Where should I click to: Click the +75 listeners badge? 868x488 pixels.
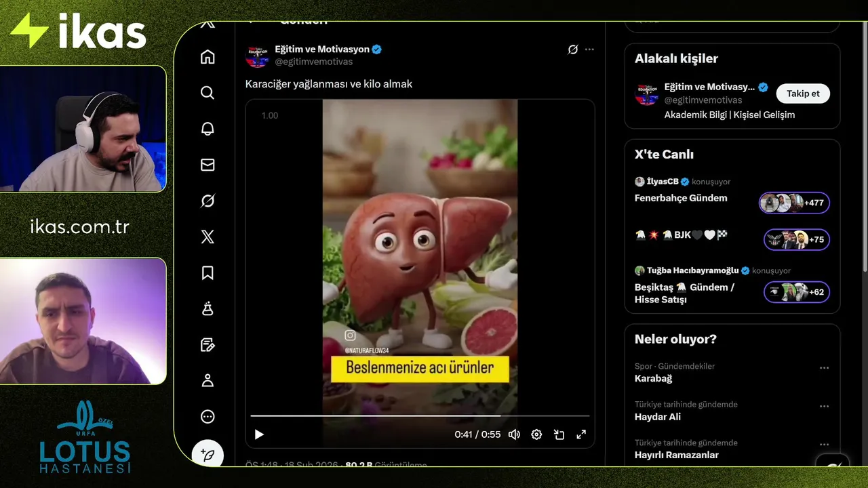tap(797, 239)
